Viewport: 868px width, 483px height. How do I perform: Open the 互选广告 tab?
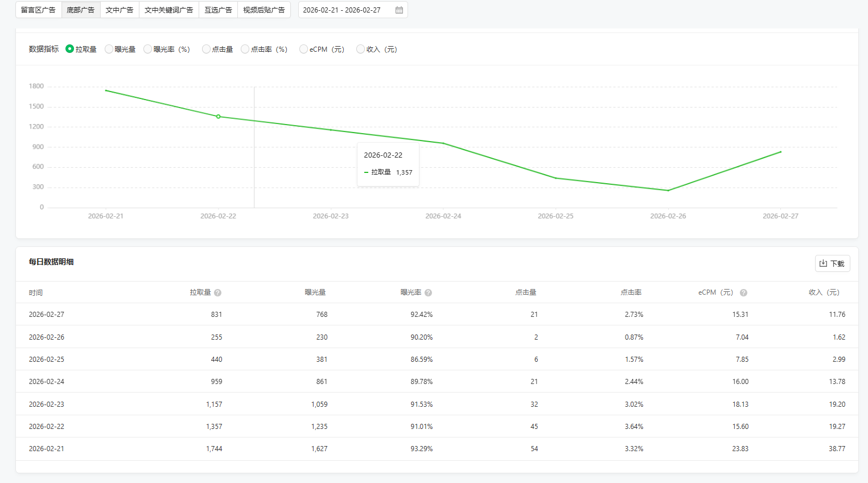tap(218, 10)
